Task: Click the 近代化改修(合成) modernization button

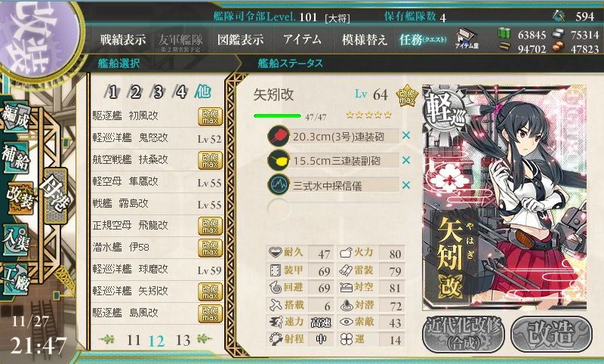Action: (x=464, y=334)
